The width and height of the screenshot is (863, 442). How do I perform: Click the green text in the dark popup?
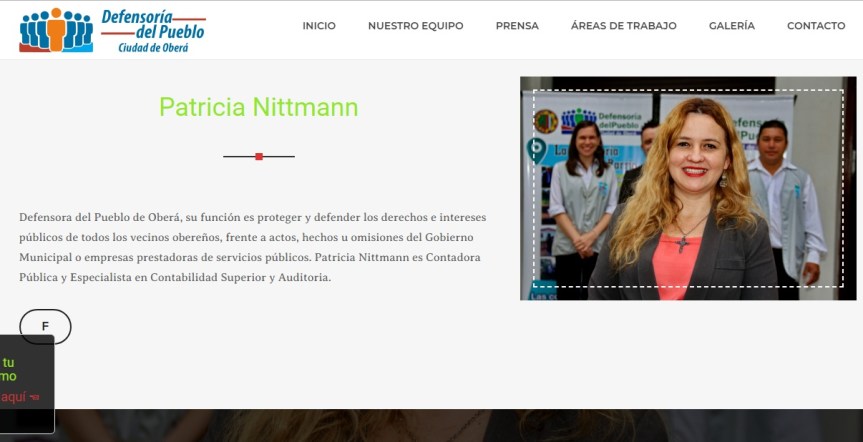[x=8, y=370]
